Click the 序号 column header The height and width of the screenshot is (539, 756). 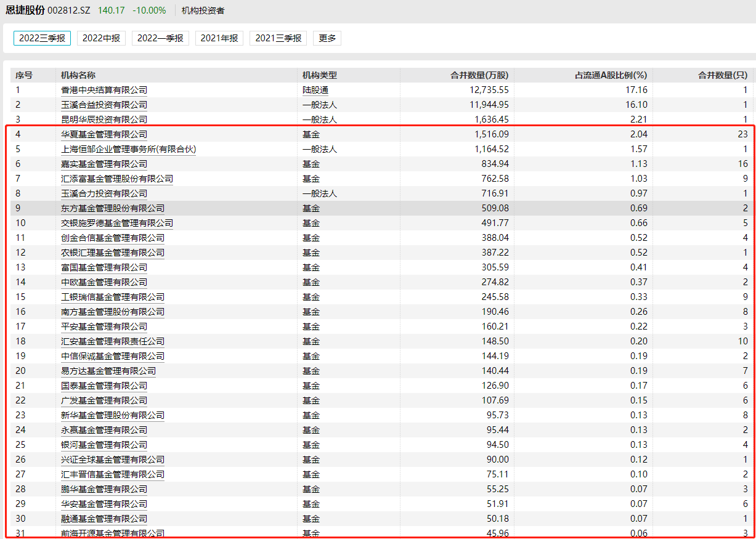[24, 75]
